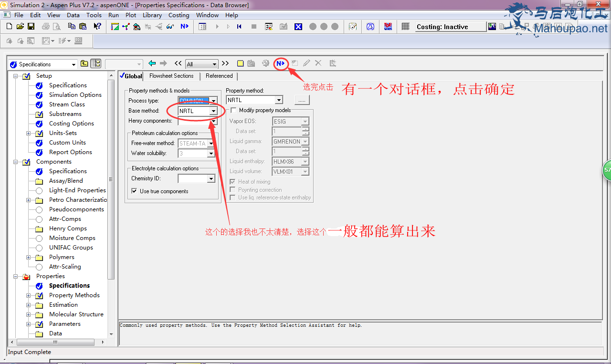The width and height of the screenshot is (611, 364).
Task: Expand the Property Methods tree node
Action: click(x=29, y=295)
